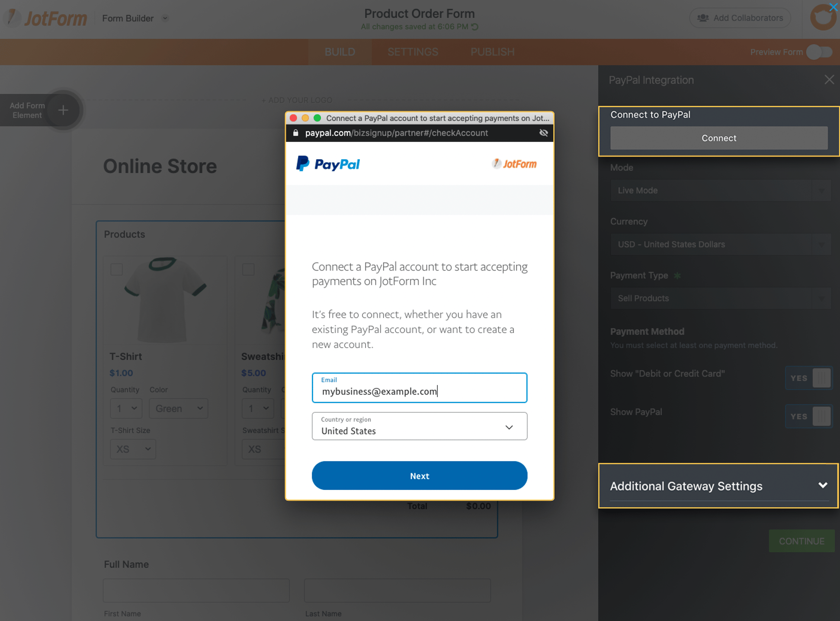Click the Connect button for PayPal
Image resolution: width=840 pixels, height=621 pixels.
point(718,138)
